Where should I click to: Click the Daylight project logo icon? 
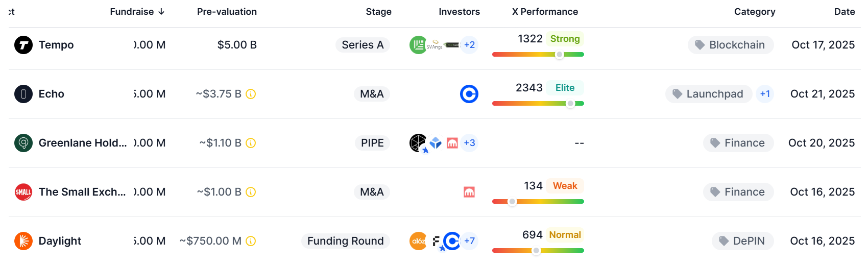pos(23,241)
